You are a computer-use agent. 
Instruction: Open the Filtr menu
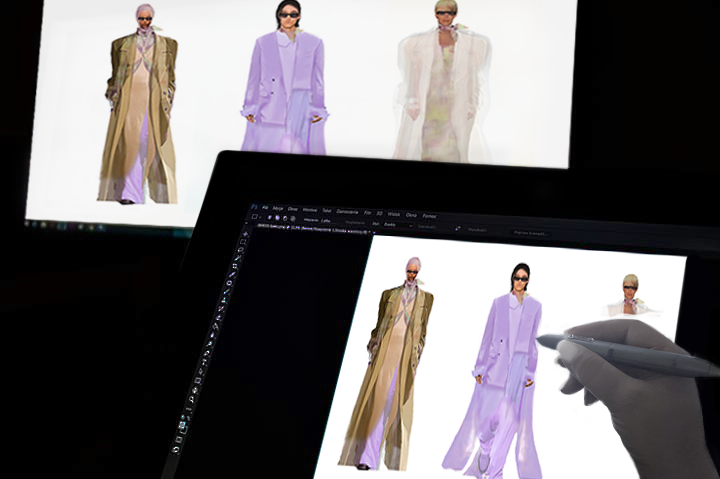tap(367, 213)
